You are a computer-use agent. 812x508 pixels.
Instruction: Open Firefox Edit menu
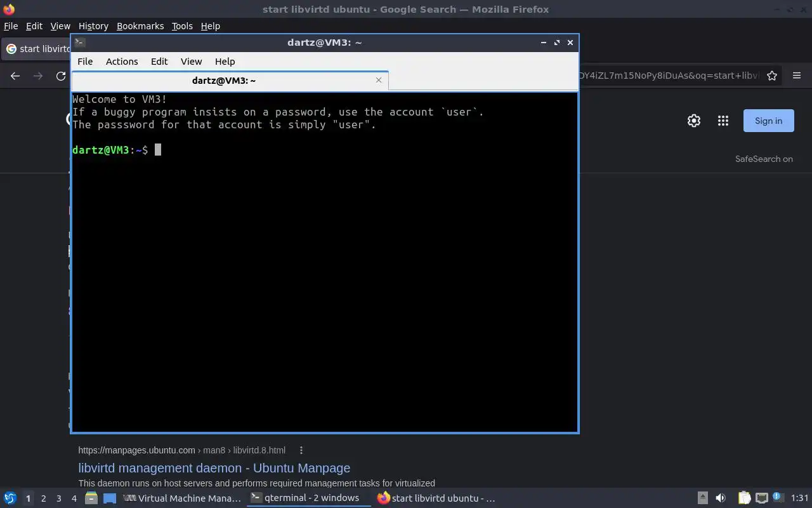coord(34,26)
